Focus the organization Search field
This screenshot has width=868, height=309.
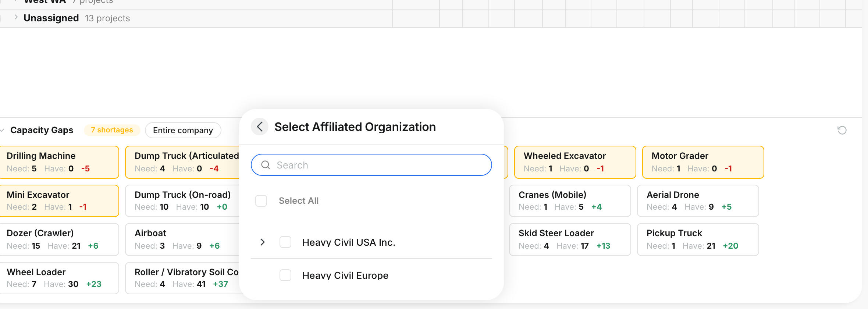[x=371, y=165]
